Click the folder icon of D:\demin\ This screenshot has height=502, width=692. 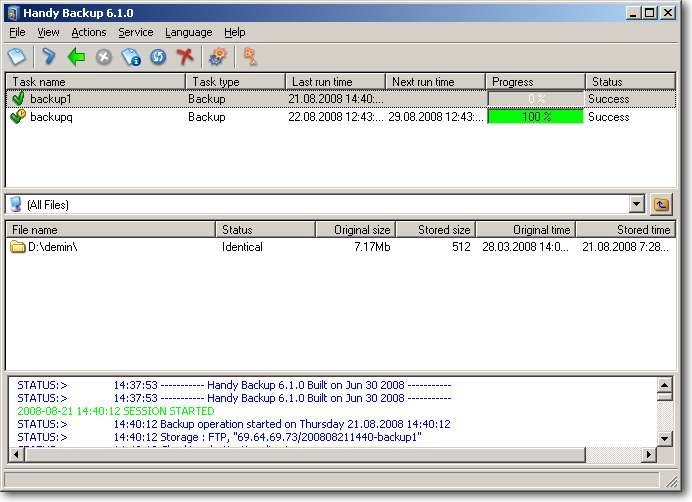(x=18, y=246)
